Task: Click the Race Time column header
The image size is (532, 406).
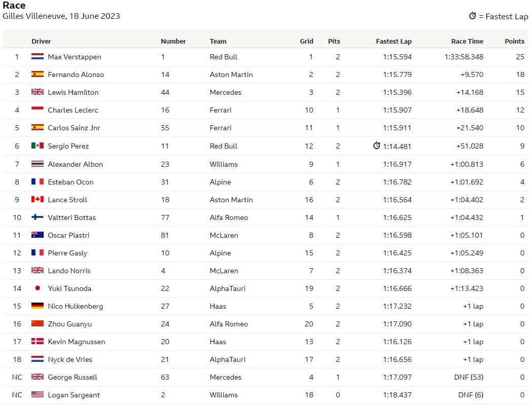Action: click(467, 42)
